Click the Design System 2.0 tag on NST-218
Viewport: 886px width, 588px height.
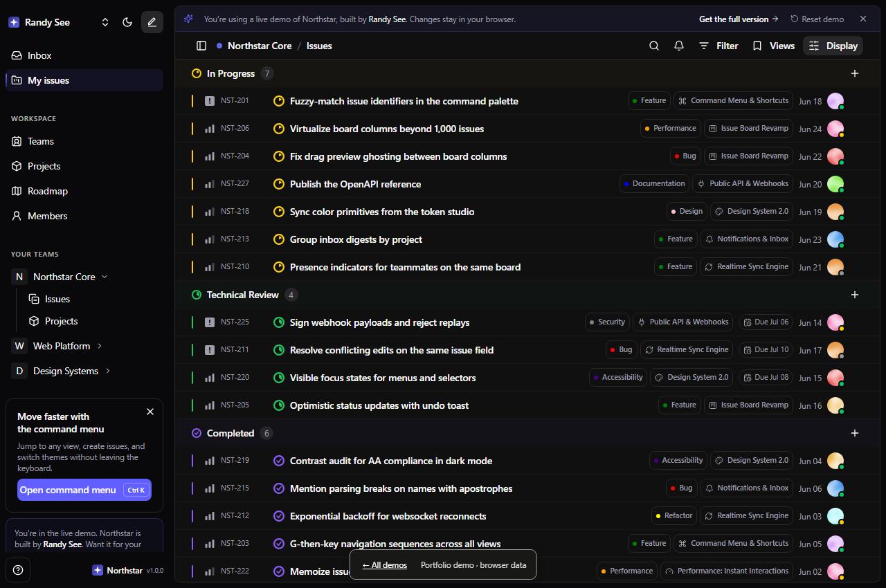pos(751,212)
